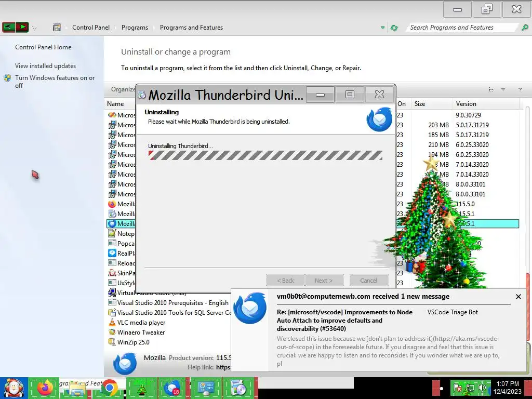The image size is (532, 399).
Task: Open the File Explorer taskbar icon
Action: [77, 389]
